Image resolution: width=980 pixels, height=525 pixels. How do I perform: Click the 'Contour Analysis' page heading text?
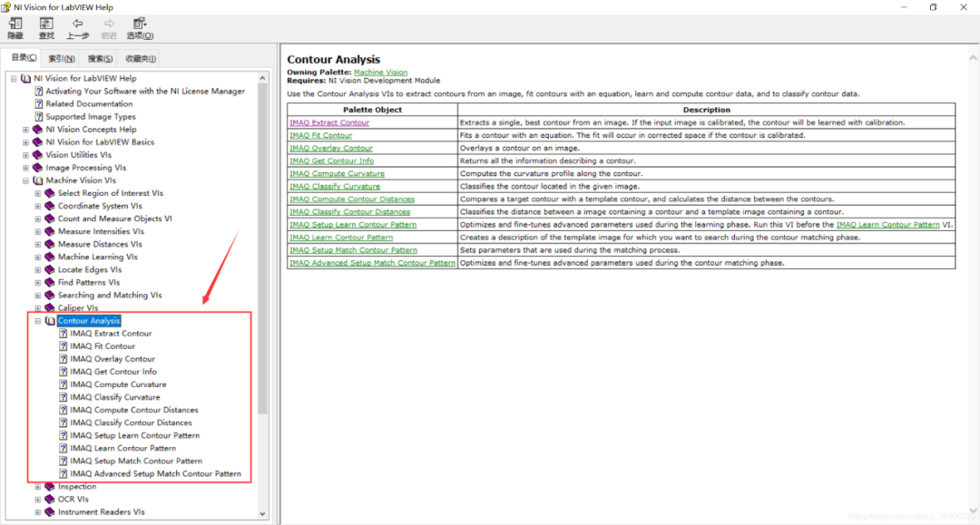point(333,59)
